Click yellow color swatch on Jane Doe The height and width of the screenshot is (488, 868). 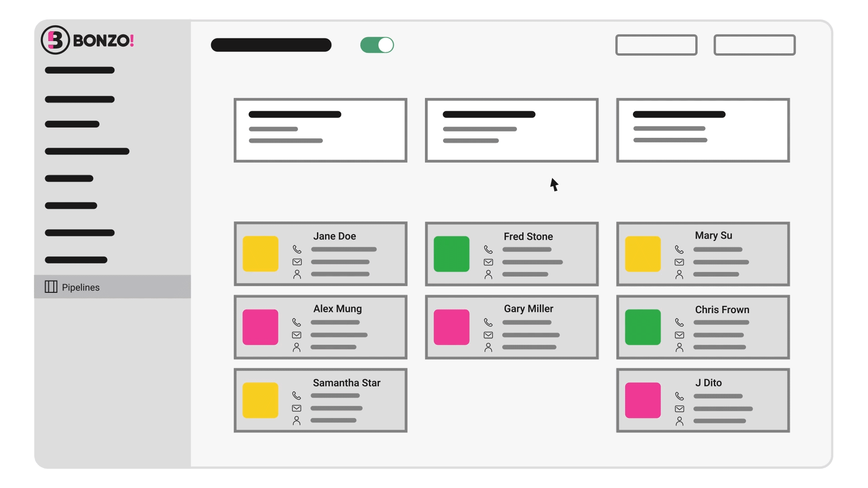tap(261, 253)
